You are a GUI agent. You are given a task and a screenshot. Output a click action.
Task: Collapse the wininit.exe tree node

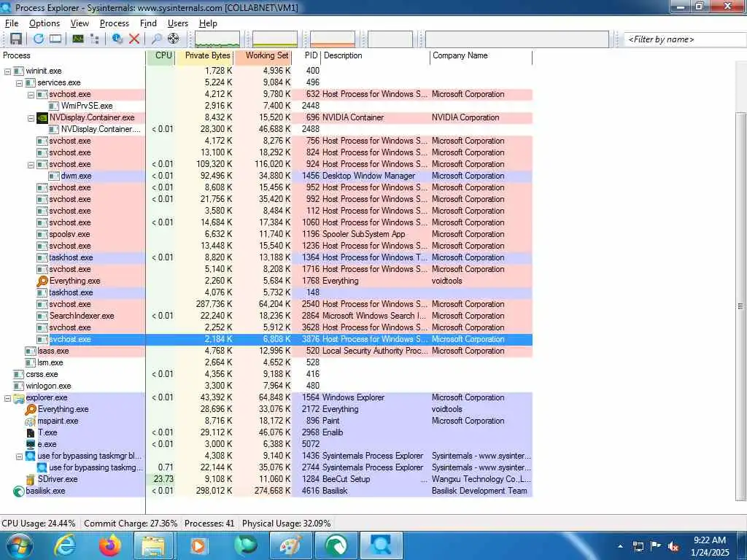(7, 71)
